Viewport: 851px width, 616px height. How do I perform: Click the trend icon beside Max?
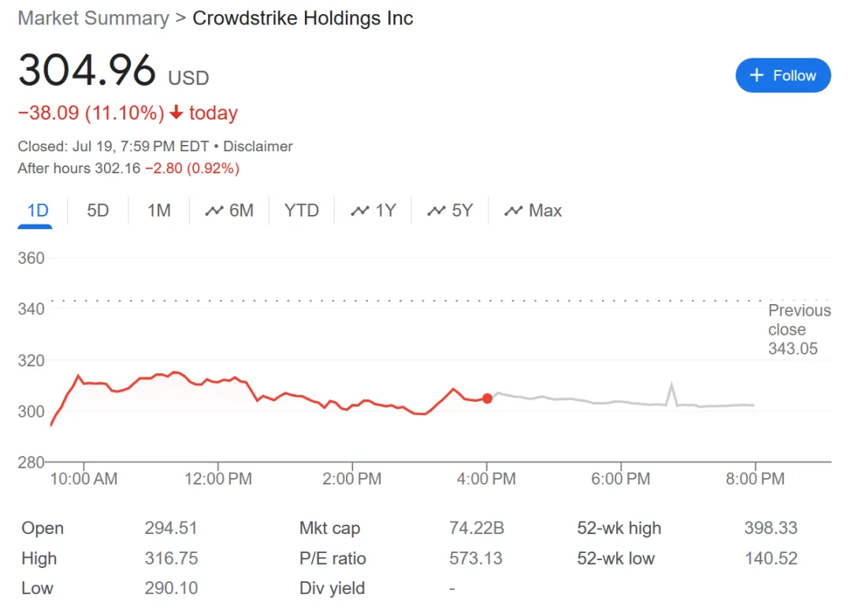514,211
